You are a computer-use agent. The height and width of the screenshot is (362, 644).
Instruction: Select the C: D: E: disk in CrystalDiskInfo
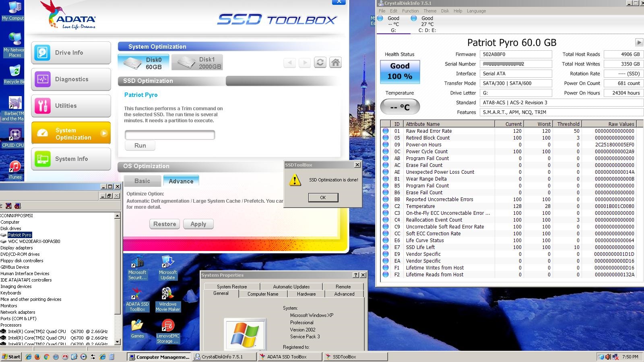coord(427,24)
